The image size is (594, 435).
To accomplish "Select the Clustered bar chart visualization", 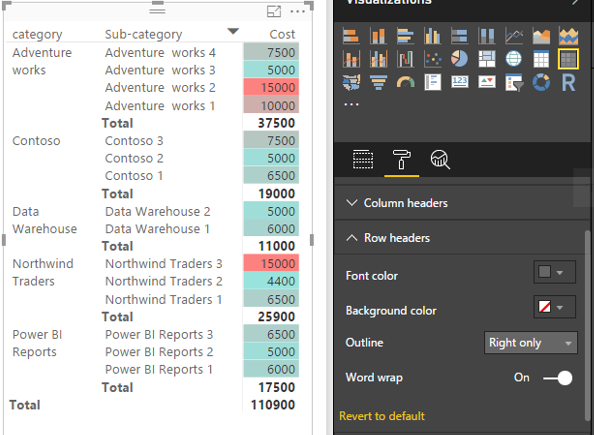I will (x=405, y=36).
